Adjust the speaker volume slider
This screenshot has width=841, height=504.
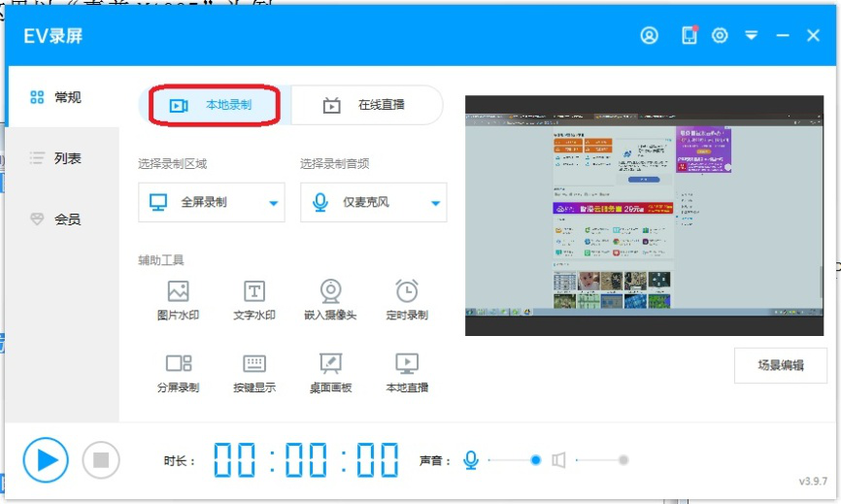(x=602, y=460)
